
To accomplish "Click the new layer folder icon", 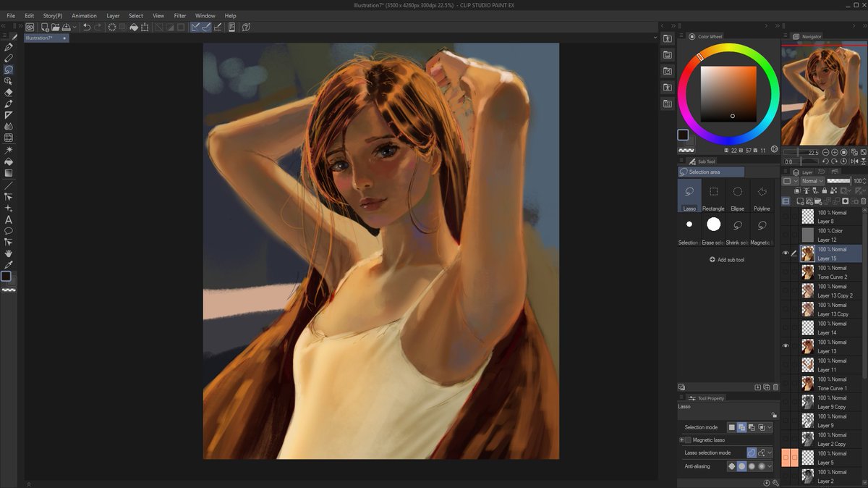I will [818, 201].
